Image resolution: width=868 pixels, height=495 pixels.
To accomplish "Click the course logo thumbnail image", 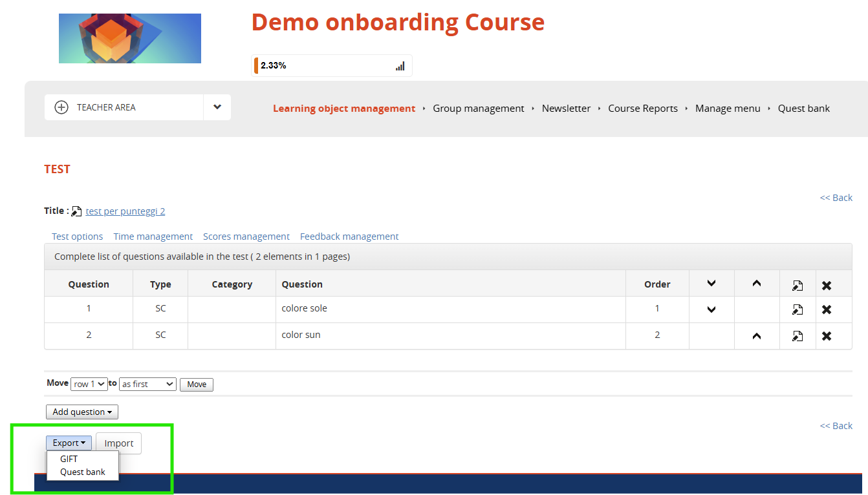I will point(130,39).
